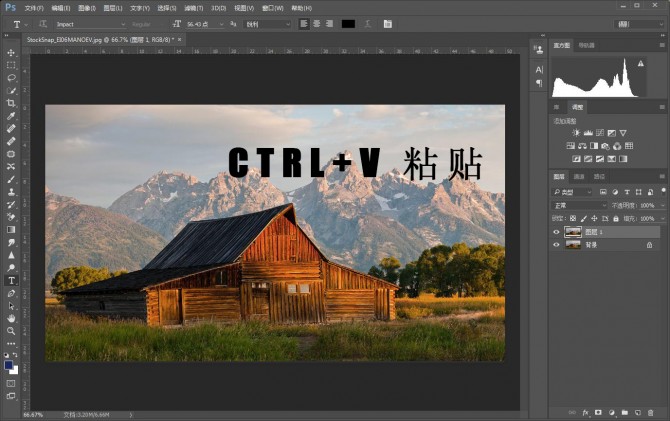Center-align text in the options bar
Viewport: 670px width, 421px height.
(x=317, y=23)
